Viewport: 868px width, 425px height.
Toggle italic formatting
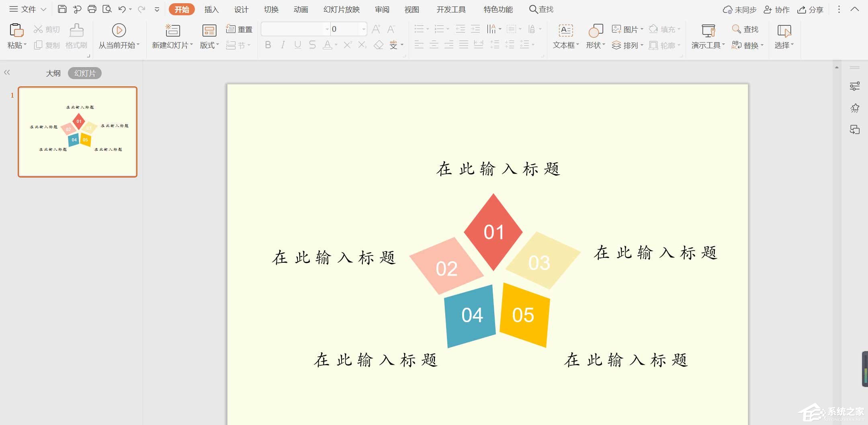tap(283, 45)
